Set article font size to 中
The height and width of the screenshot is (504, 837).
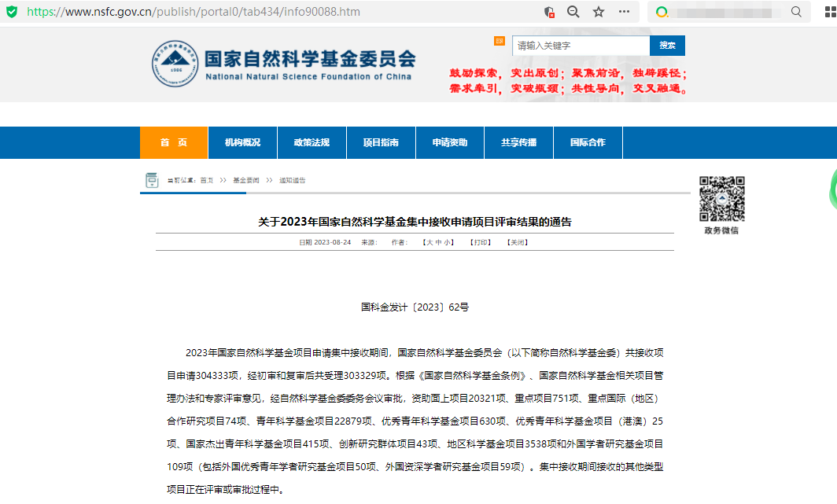[438, 242]
